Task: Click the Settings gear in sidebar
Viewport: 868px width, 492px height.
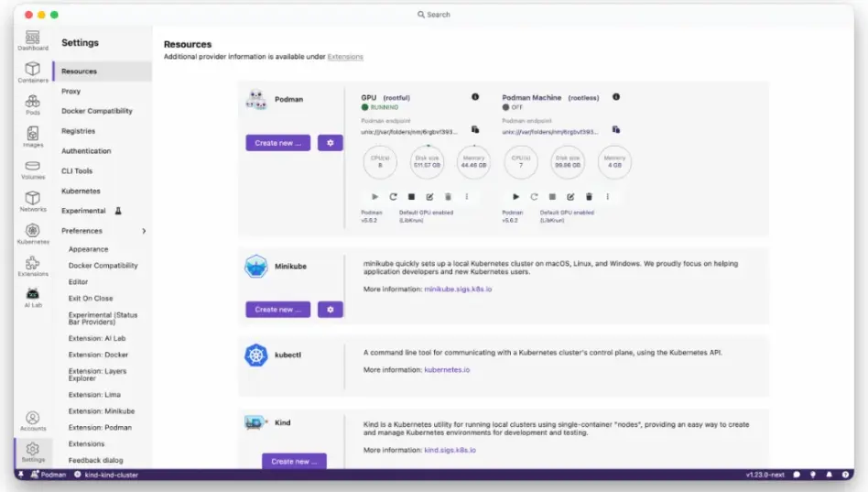Action: click(33, 452)
